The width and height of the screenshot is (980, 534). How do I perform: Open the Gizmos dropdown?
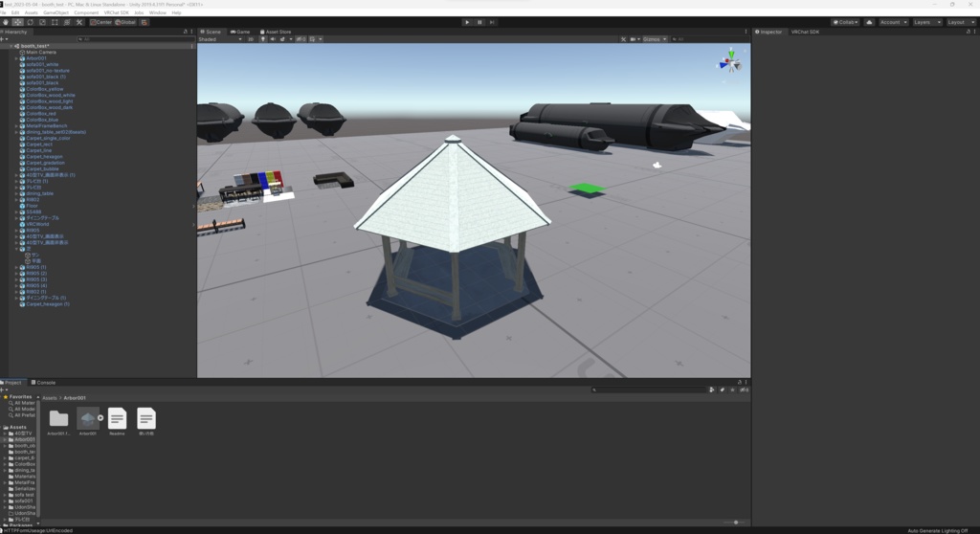pos(655,39)
